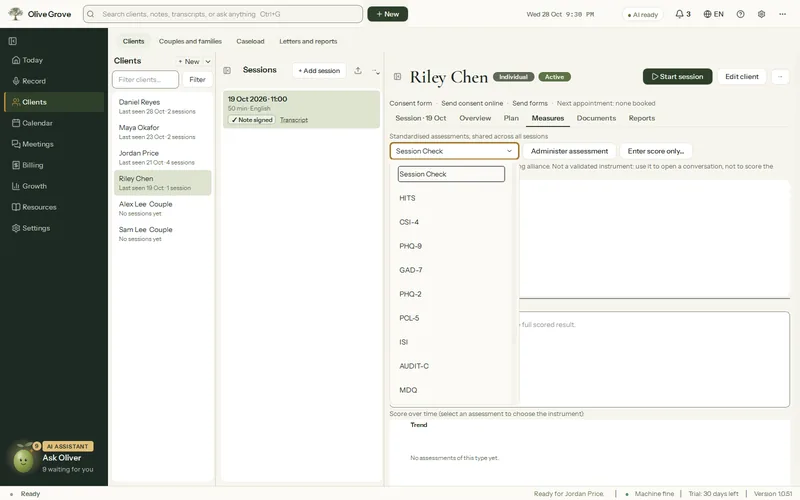This screenshot has height=500, width=800.
Task: Open Resources in the sidebar
Action: [x=54, y=207]
